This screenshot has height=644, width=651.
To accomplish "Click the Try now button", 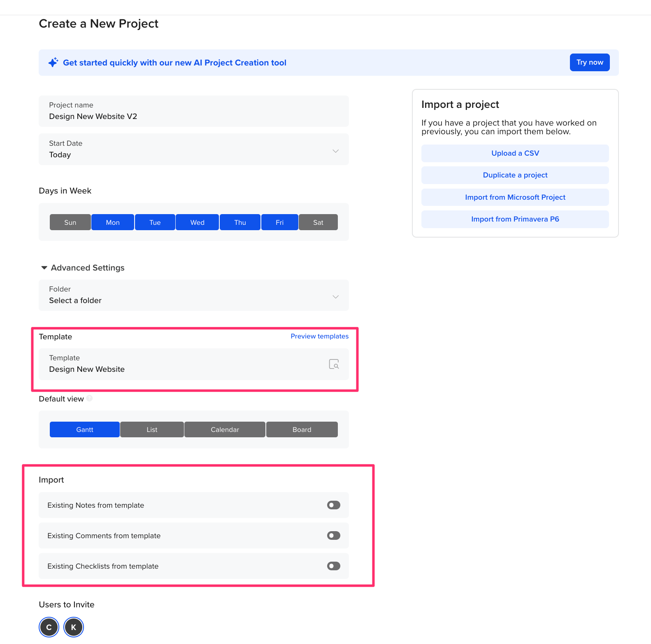I will coord(590,62).
